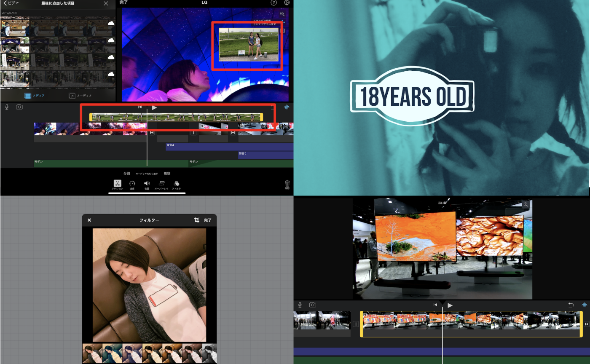Open the フィルタ tool in LG editor

[177, 185]
